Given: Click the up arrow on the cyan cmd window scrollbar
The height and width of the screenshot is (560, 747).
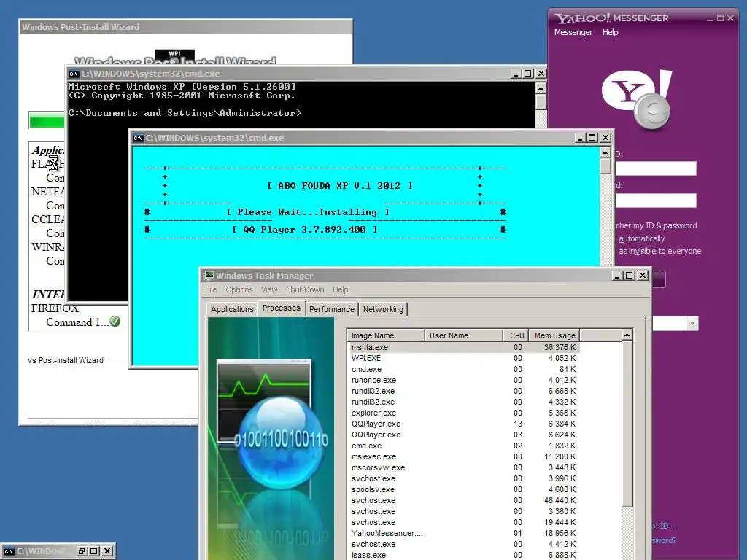Looking at the screenshot, I should (x=605, y=152).
